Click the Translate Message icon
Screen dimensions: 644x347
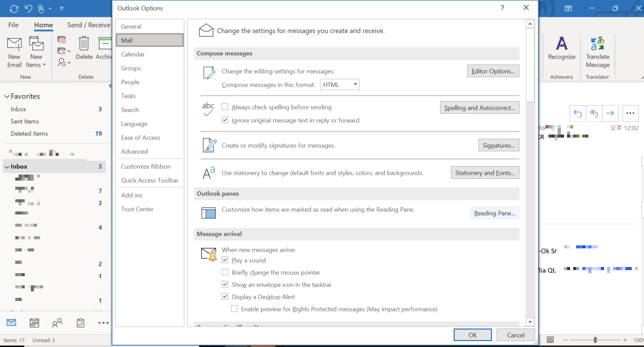(597, 43)
